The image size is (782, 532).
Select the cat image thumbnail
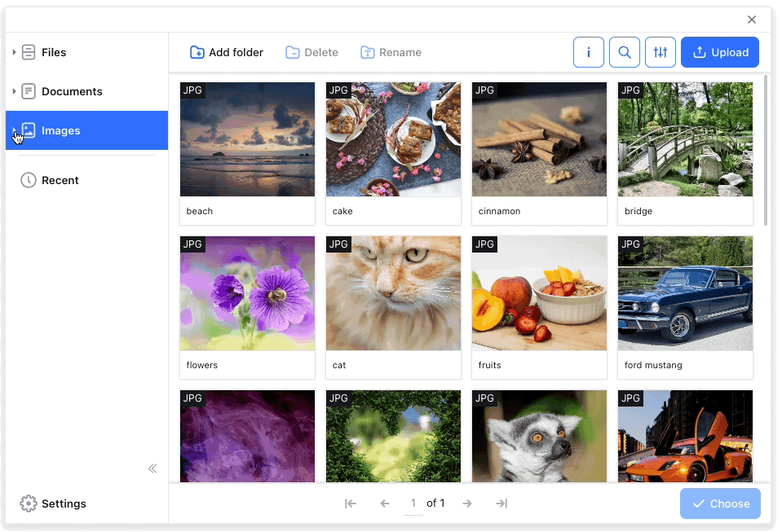393,293
